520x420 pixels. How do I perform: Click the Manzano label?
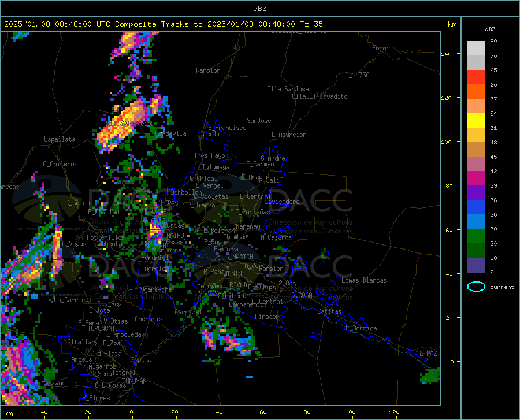[53, 383]
